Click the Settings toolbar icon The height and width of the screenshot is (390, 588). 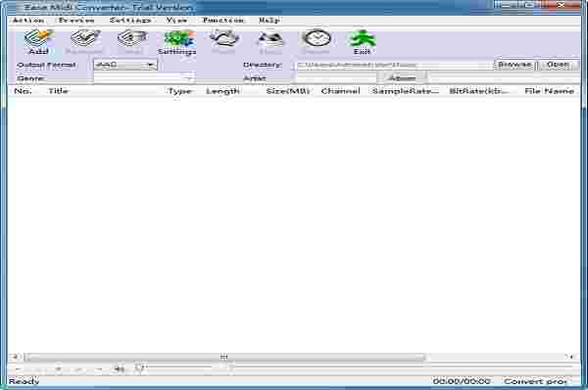[x=177, y=42]
